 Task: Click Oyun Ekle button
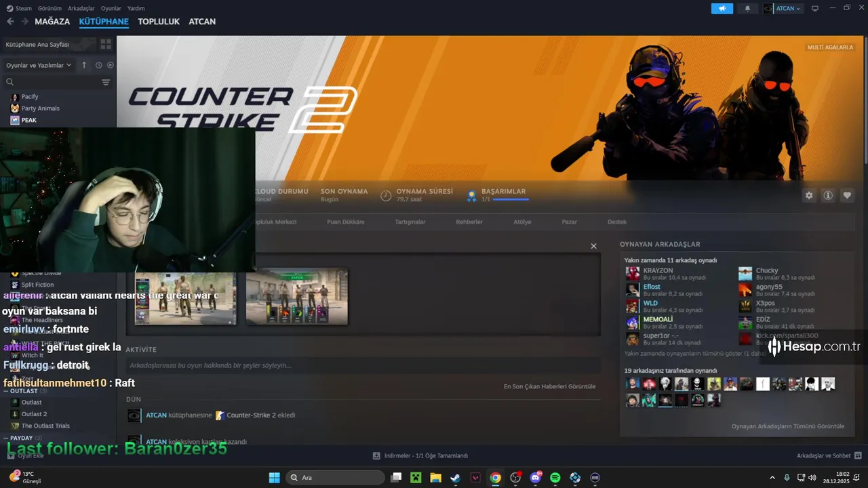tap(25, 455)
